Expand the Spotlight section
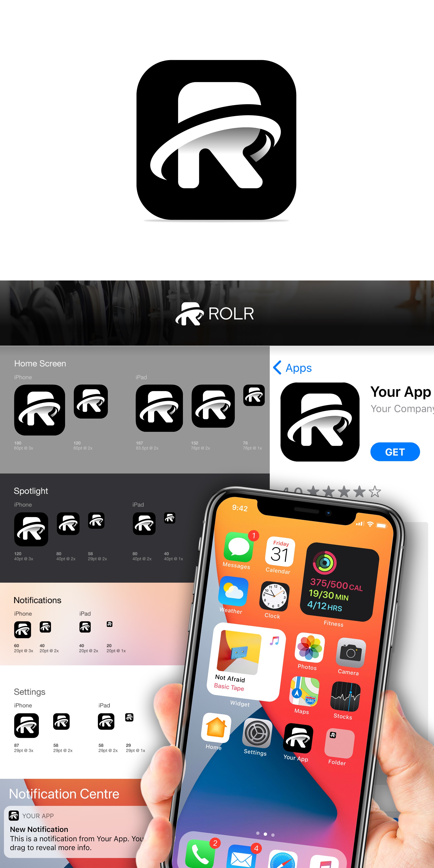This screenshot has height=868, width=434. 31,490
